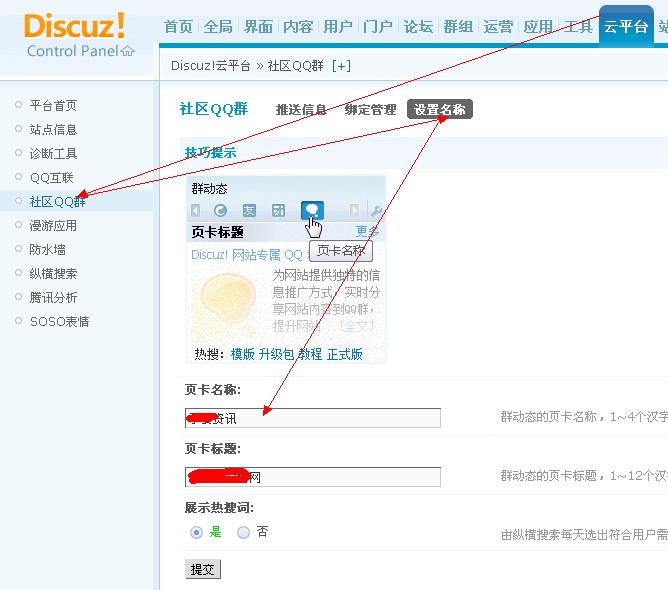Click the 提交 submit button
Screen dimensions: 668x590
203,569
